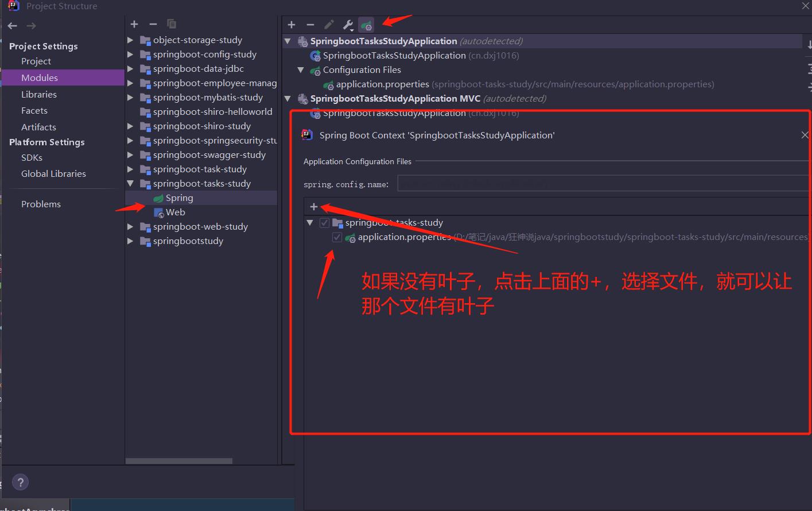Expand the springboot-web-study module
Image resolution: width=812 pixels, height=511 pixels.
tap(130, 227)
